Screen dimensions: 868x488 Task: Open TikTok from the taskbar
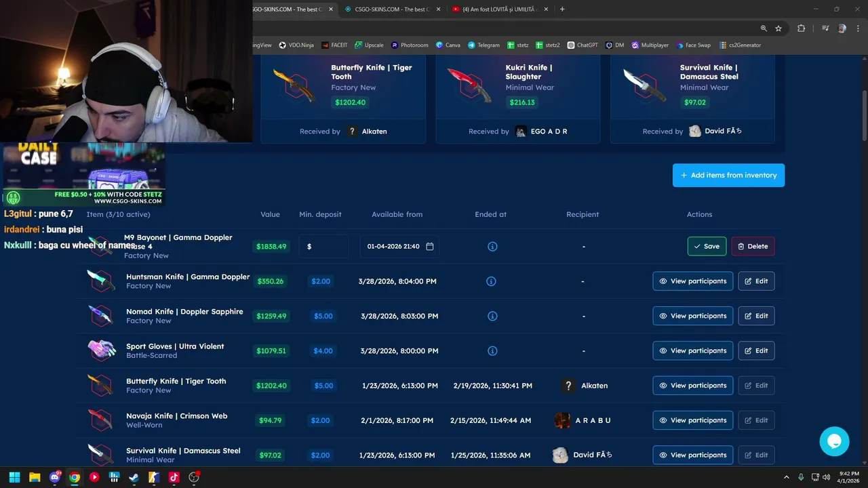click(x=174, y=477)
